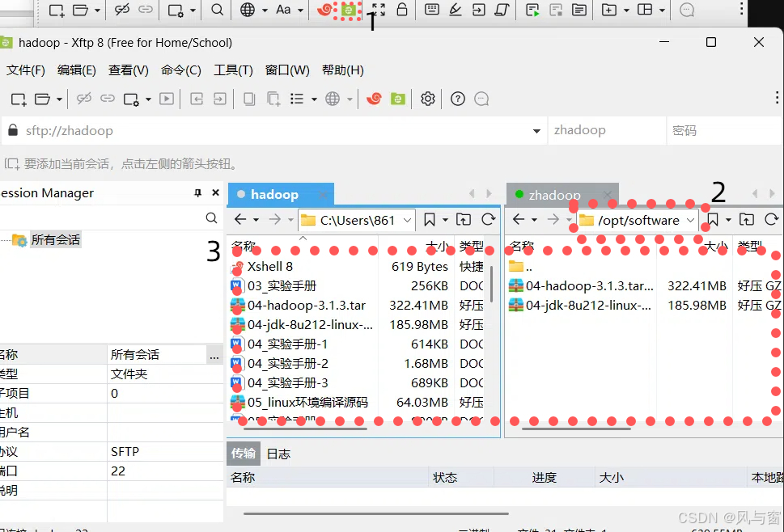Pin the Session Manager panel
Viewport: 784px width, 532px height.
pyautogui.click(x=198, y=192)
